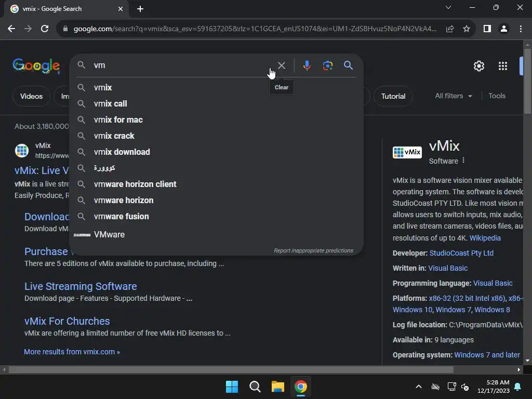The width and height of the screenshot is (532, 399).
Task: Select the 'vmix crack' suggestion
Action: (216, 136)
